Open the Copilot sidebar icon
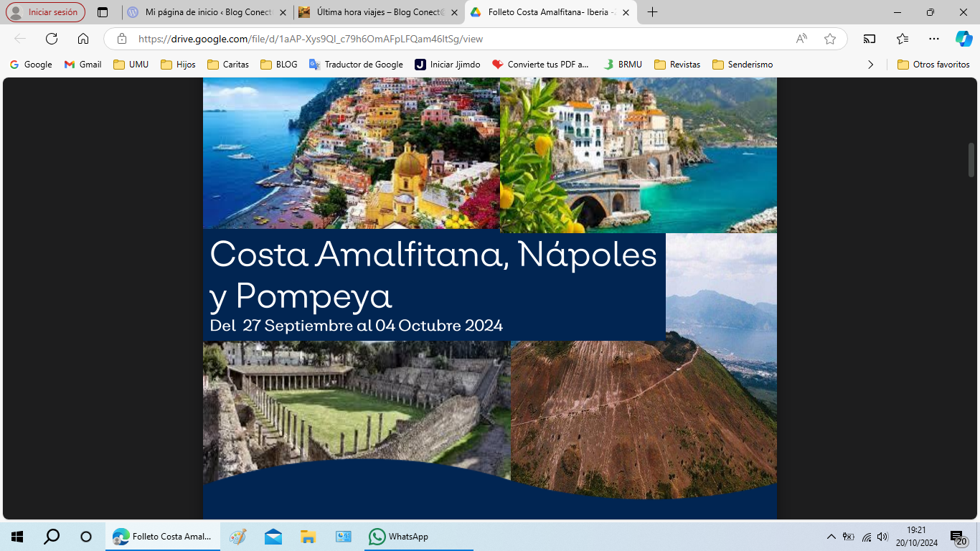980x551 pixels. pos(963,39)
